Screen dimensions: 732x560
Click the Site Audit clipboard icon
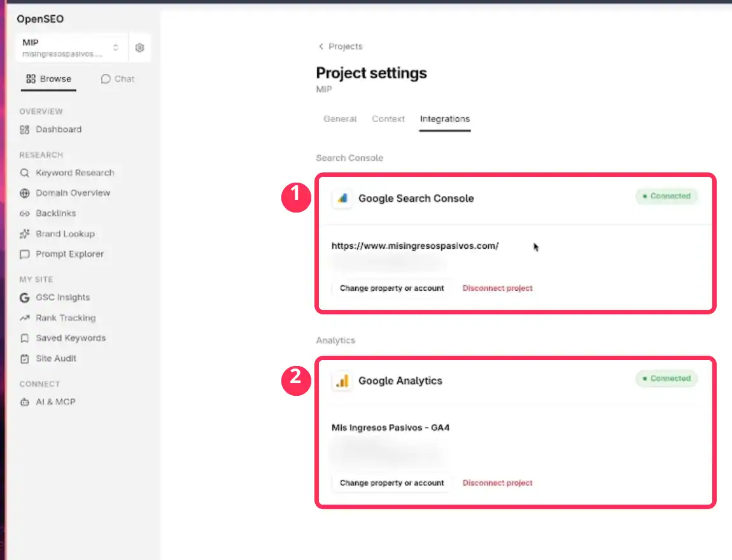(x=25, y=359)
